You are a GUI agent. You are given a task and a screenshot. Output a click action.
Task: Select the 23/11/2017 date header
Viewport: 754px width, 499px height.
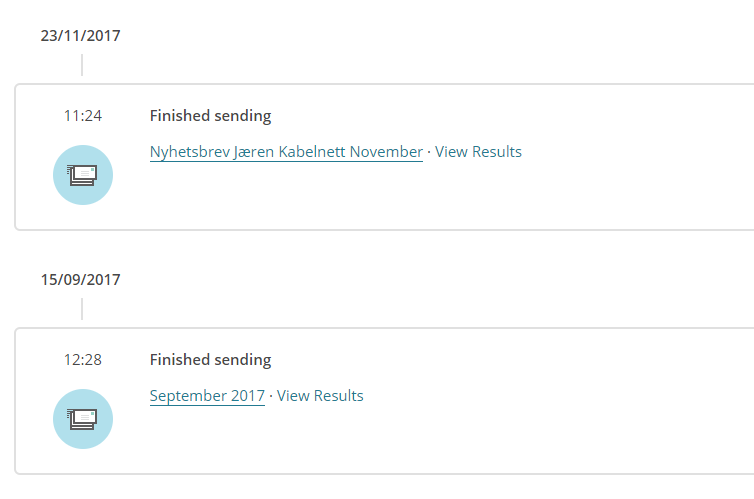pos(80,36)
